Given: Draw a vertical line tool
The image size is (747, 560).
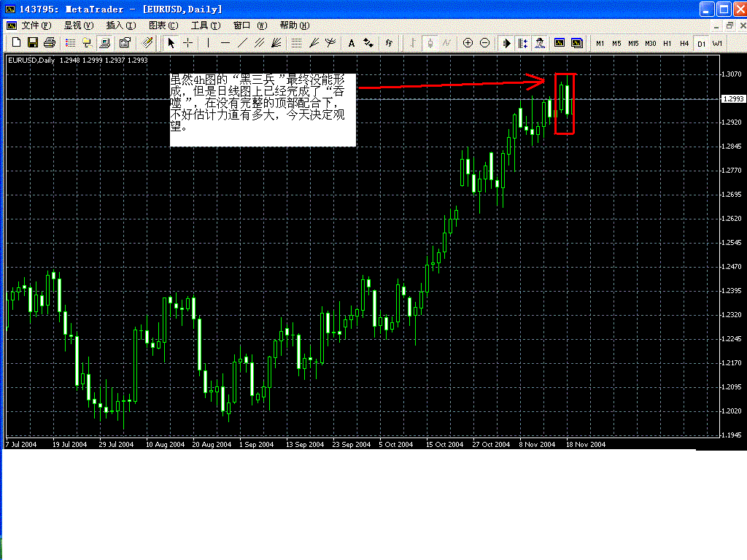Looking at the screenshot, I should [208, 43].
